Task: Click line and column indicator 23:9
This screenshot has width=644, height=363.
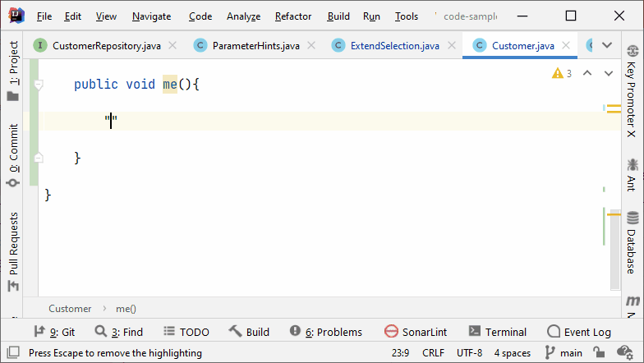Action: pyautogui.click(x=400, y=353)
